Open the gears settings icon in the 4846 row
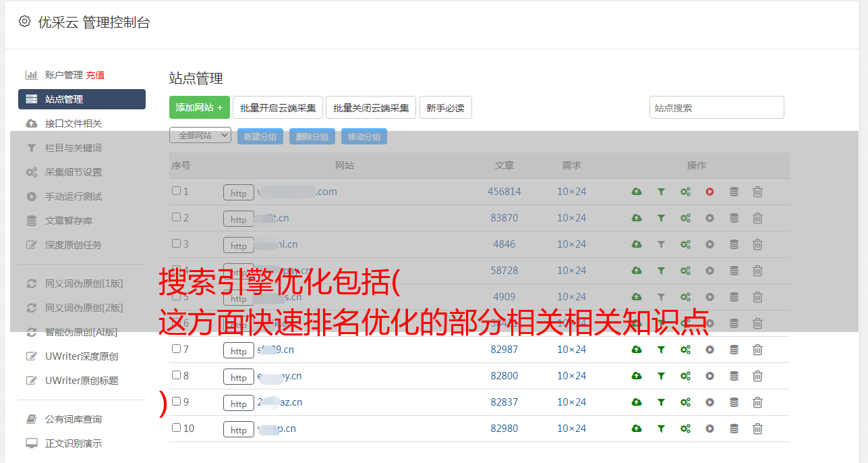 685,244
